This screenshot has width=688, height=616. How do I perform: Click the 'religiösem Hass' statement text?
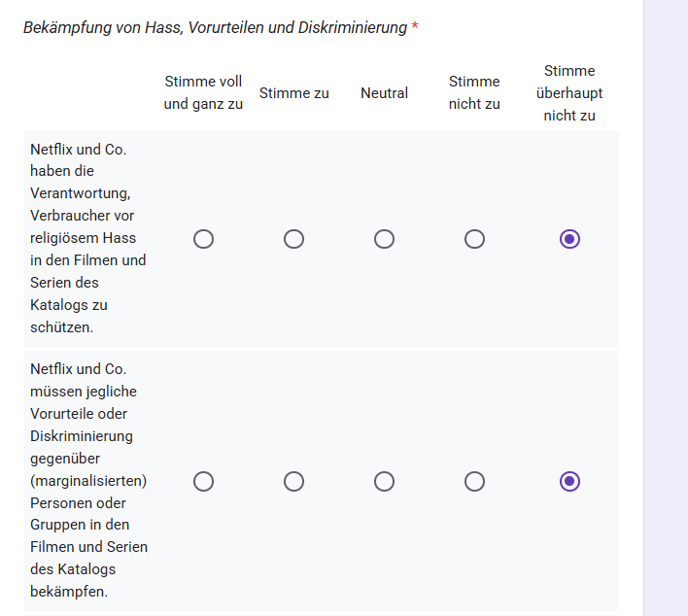pyautogui.click(x=88, y=238)
